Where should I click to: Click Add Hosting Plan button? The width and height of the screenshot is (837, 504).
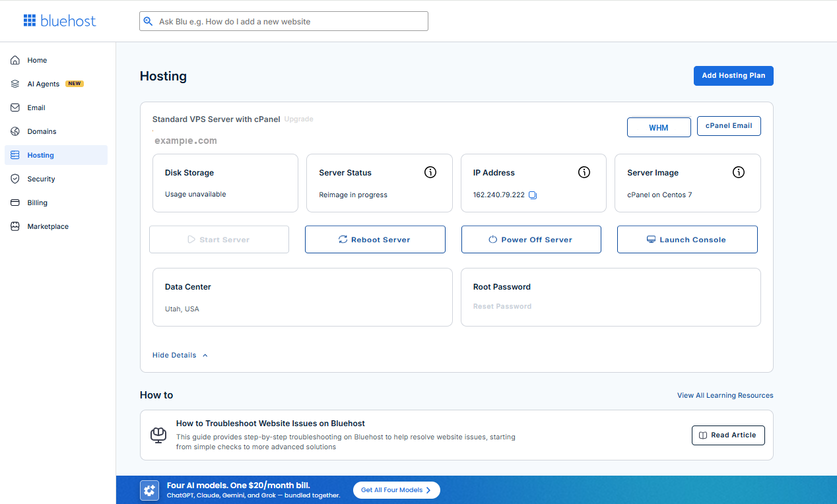click(x=733, y=76)
